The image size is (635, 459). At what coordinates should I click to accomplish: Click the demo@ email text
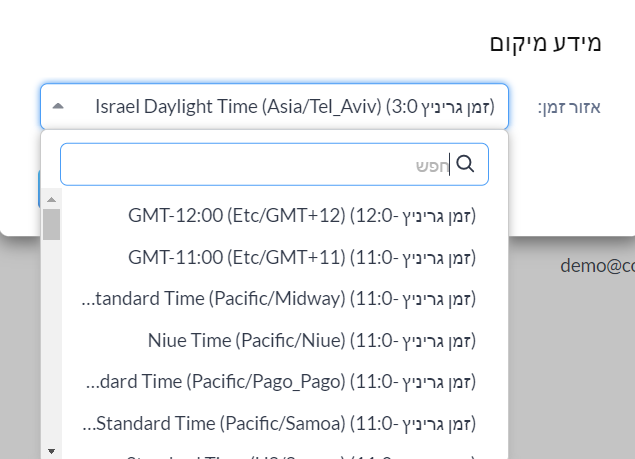click(597, 266)
